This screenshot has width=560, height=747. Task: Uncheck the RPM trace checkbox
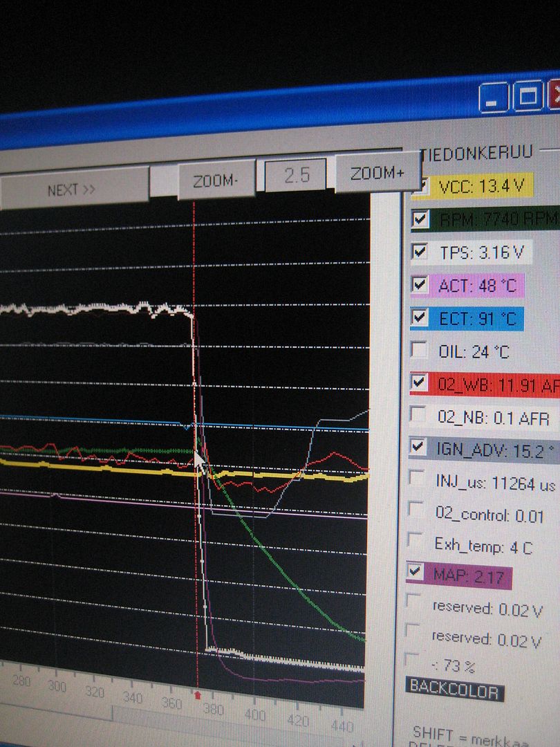pos(420,219)
